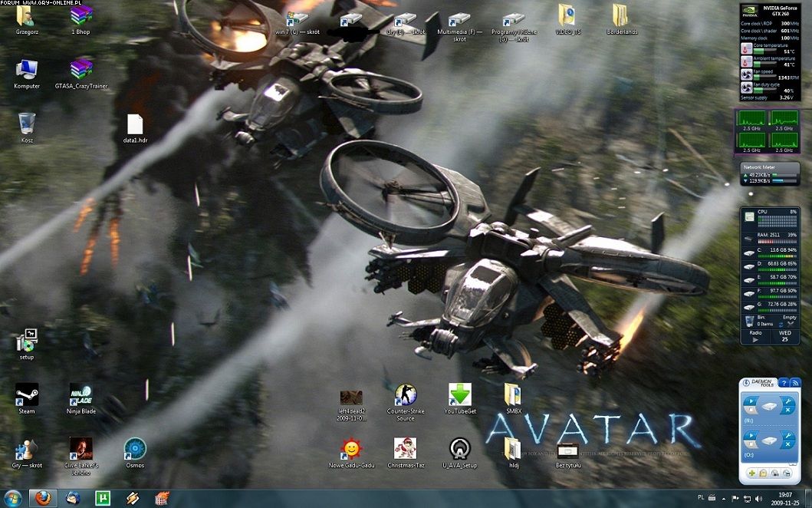
Task: Show hidden tray icons arrow
Action: 724,499
